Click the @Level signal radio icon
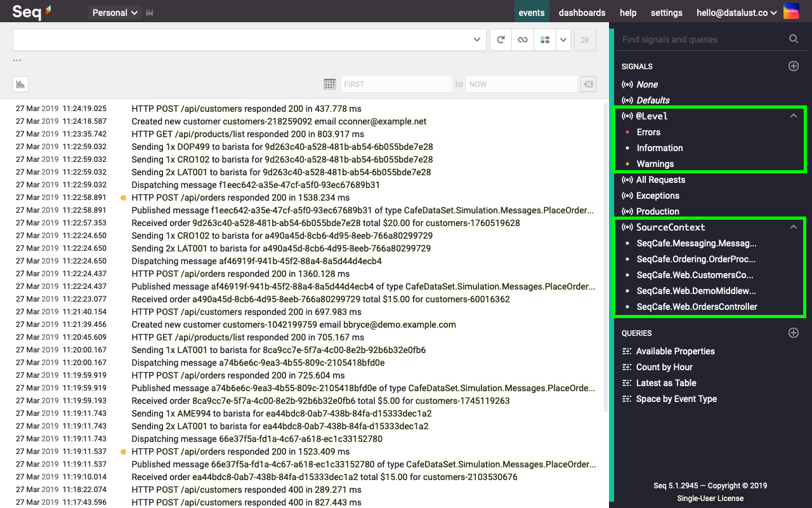Image resolution: width=812 pixels, height=508 pixels. [627, 116]
